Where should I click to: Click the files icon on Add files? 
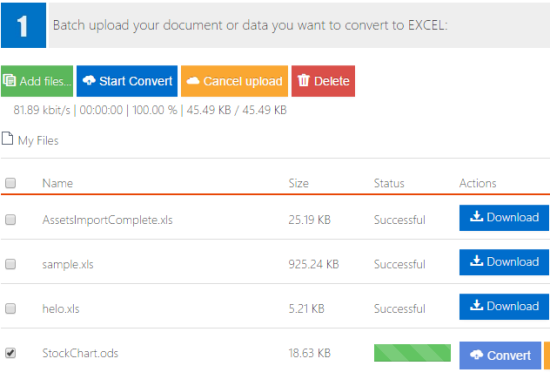click(x=9, y=80)
